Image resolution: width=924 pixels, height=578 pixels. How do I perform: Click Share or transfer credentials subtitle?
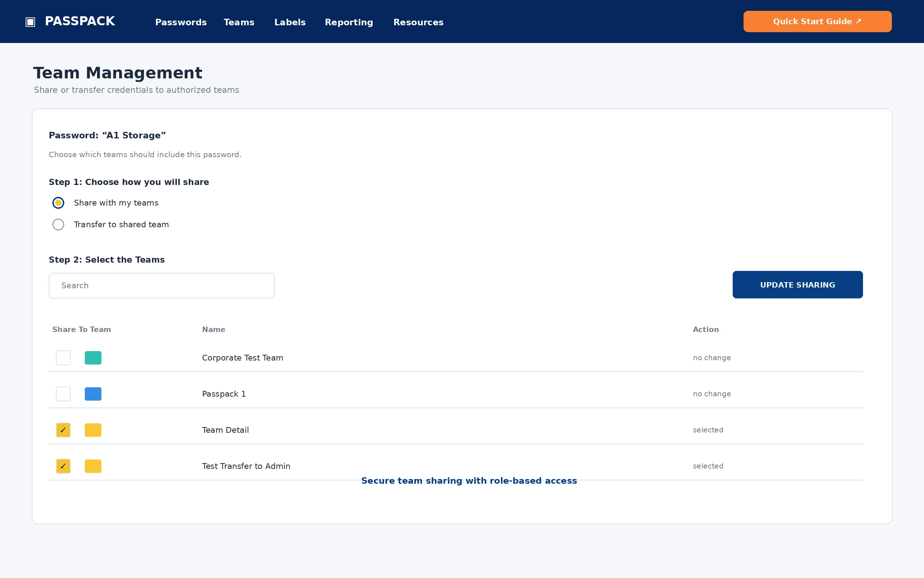point(136,90)
